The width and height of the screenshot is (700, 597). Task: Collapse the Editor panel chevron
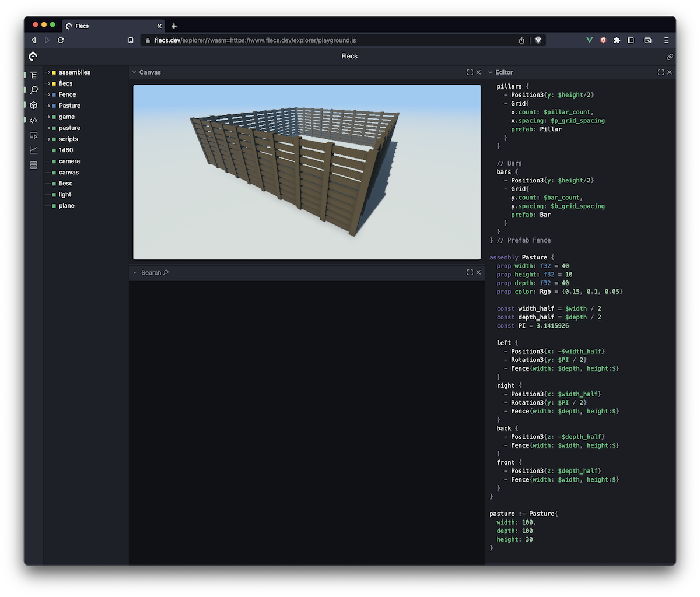tap(491, 72)
